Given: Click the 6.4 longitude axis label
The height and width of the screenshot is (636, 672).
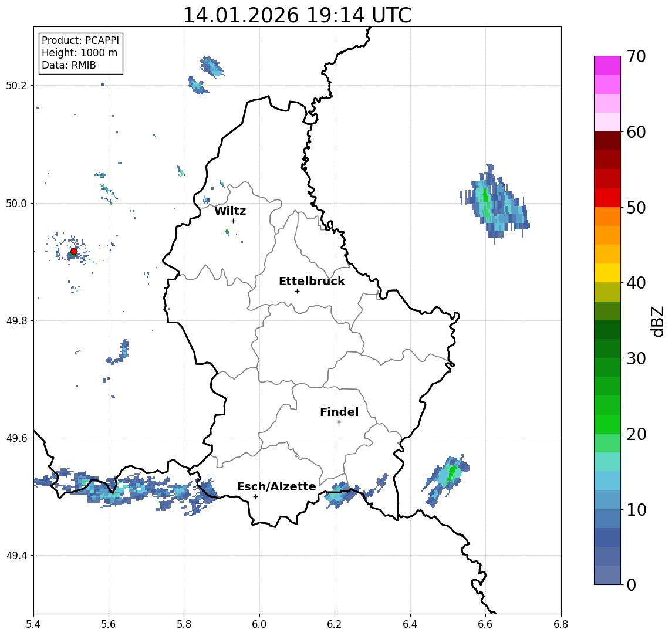Looking at the screenshot, I should coord(410,624).
